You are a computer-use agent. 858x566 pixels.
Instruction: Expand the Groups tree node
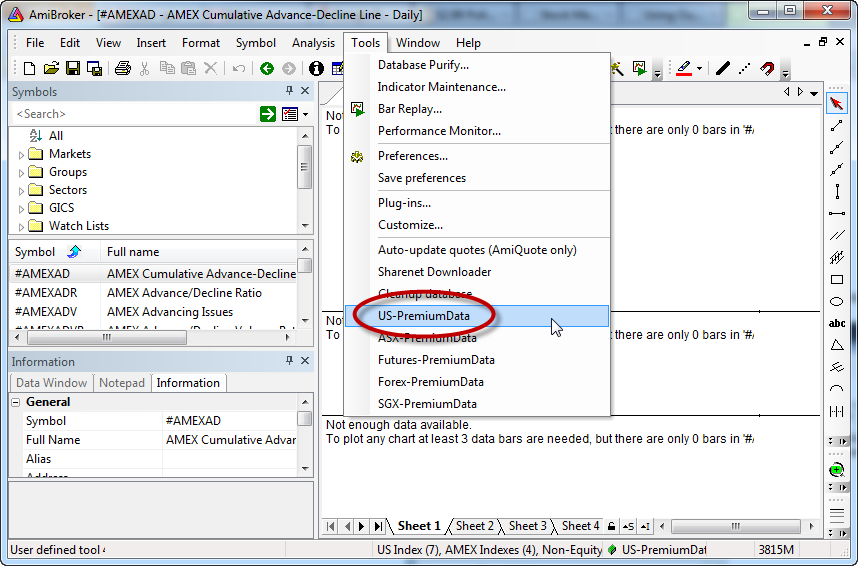[x=21, y=174]
